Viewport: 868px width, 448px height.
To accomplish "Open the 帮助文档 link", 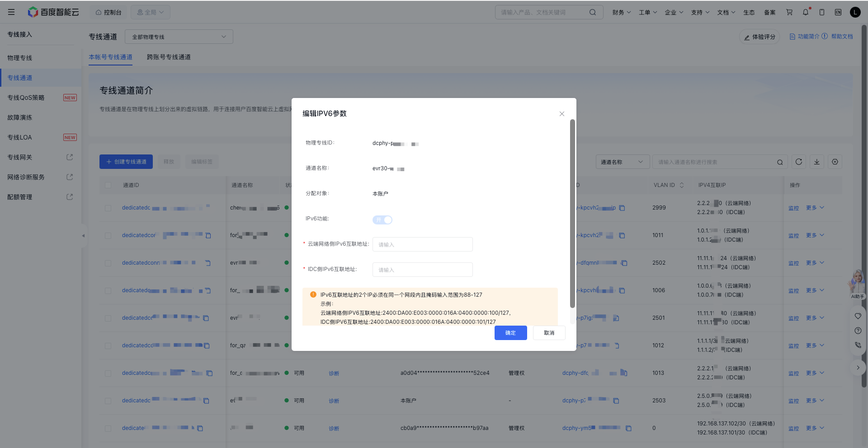I will click(842, 37).
